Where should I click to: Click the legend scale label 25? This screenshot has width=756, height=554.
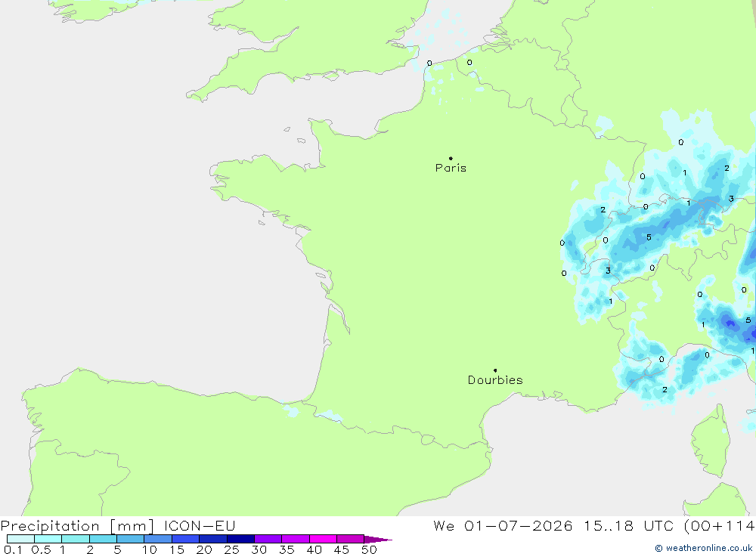[231, 549]
